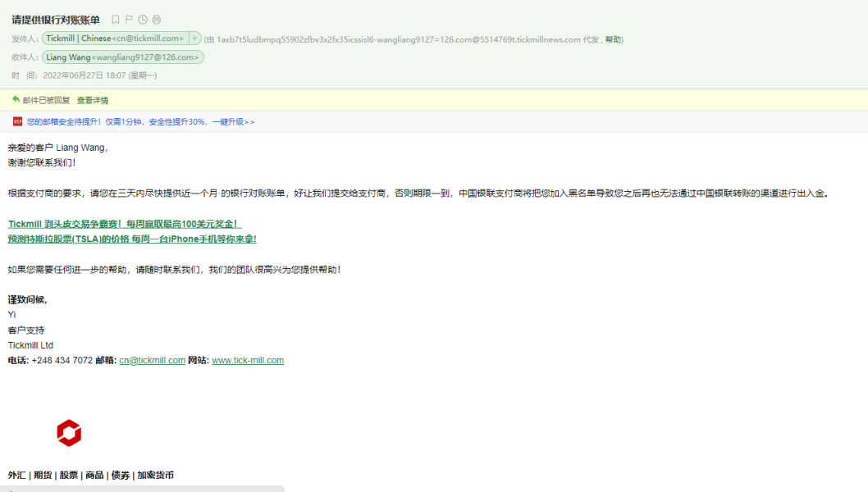Print the email using the printer icon
This screenshot has height=492, width=868.
pos(157,20)
